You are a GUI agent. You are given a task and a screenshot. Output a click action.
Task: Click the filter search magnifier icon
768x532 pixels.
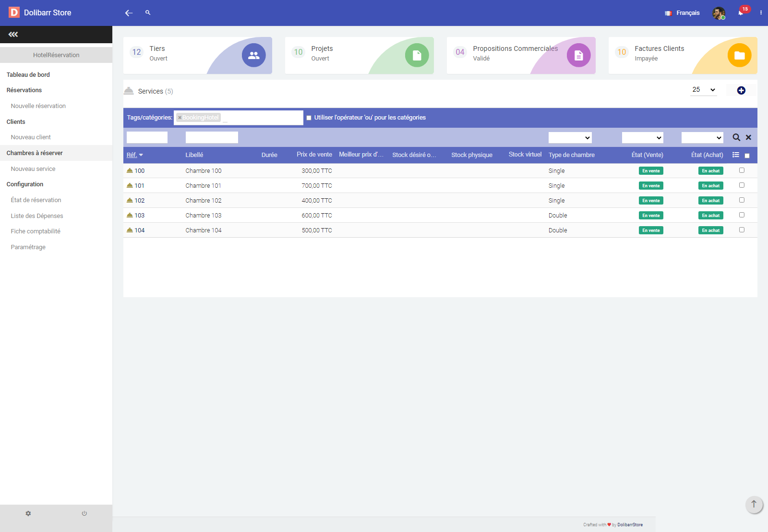coord(736,137)
